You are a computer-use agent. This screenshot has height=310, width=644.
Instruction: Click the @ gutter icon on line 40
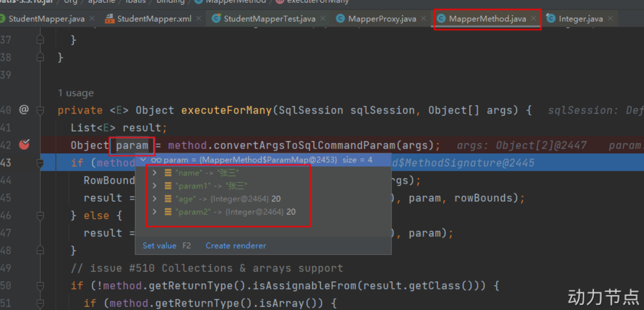pos(24,110)
